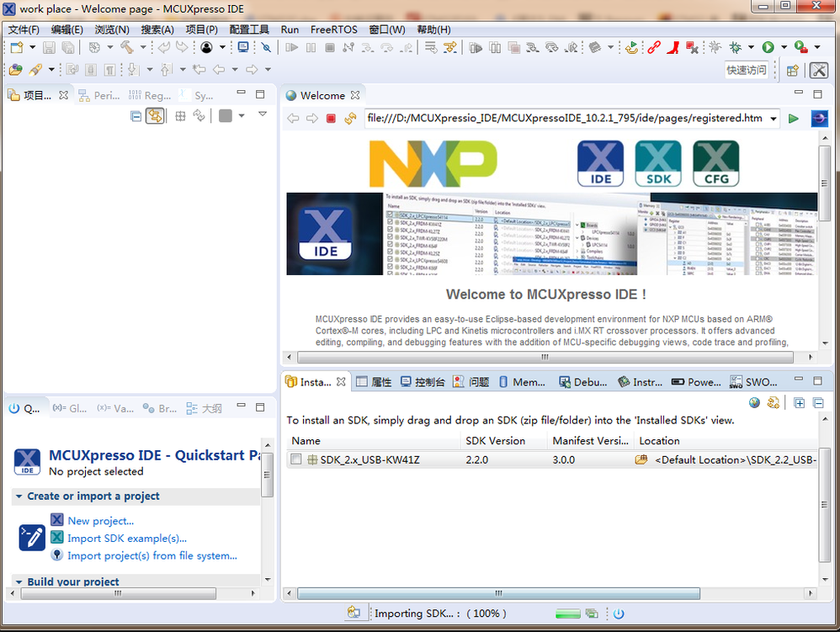Image resolution: width=840 pixels, height=632 pixels.
Task: Click the Resume debug icon
Action: click(x=291, y=48)
